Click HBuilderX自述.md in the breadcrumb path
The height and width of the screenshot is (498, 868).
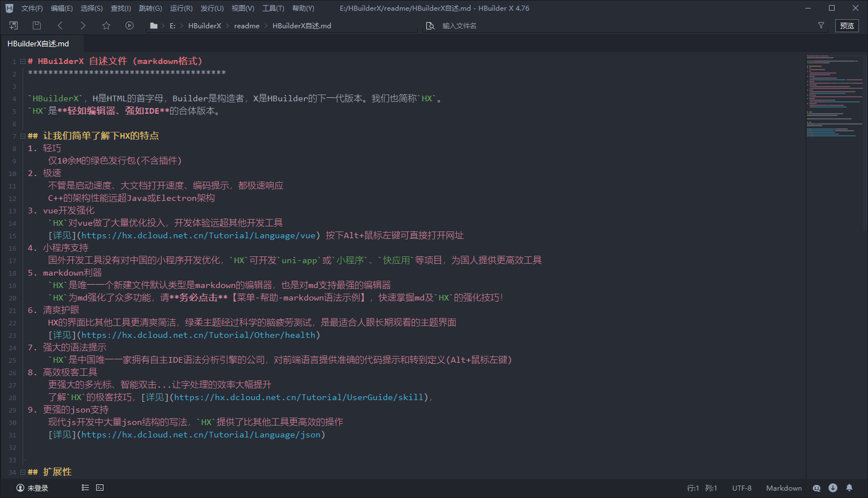pyautogui.click(x=302, y=26)
